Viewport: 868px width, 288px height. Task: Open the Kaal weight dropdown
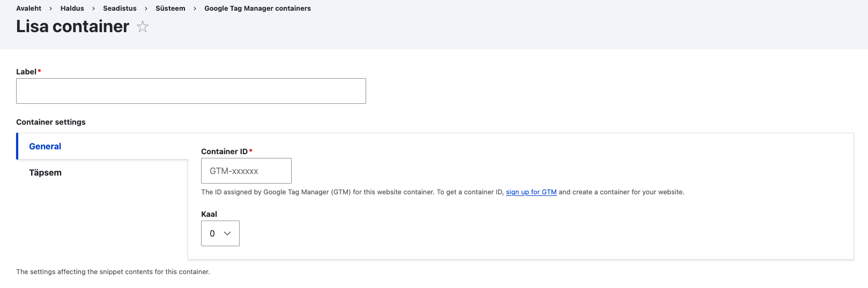tap(220, 233)
